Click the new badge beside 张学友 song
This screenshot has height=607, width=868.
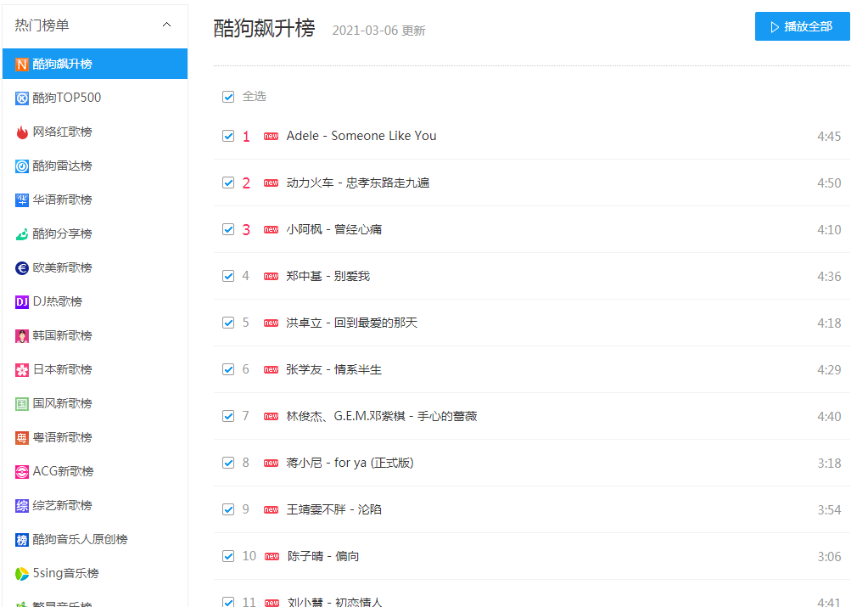[x=272, y=369]
